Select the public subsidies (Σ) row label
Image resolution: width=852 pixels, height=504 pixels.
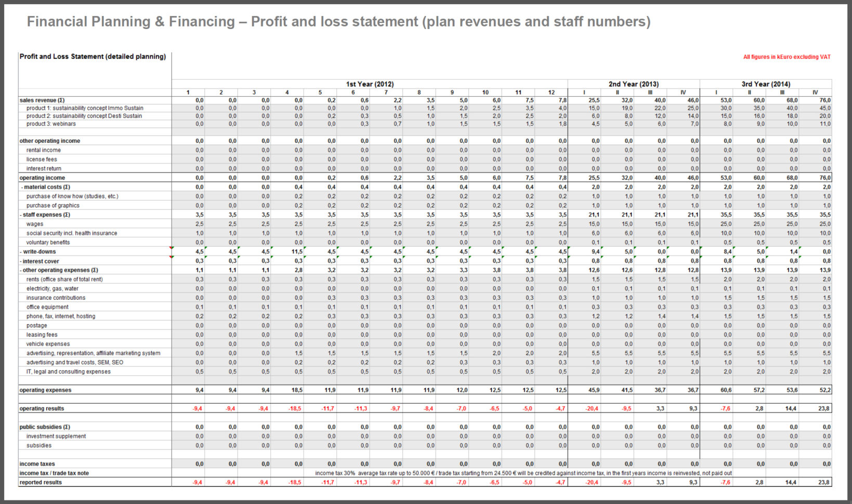[x=46, y=427]
